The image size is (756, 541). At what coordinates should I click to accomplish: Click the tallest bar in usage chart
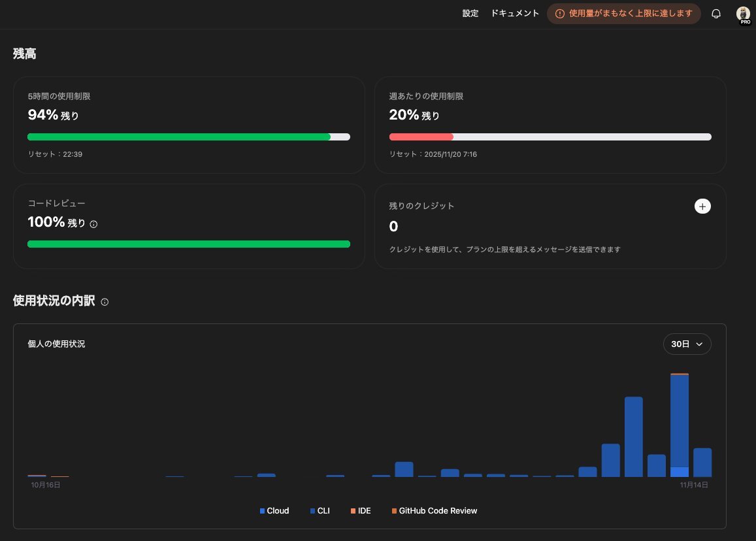point(680,425)
